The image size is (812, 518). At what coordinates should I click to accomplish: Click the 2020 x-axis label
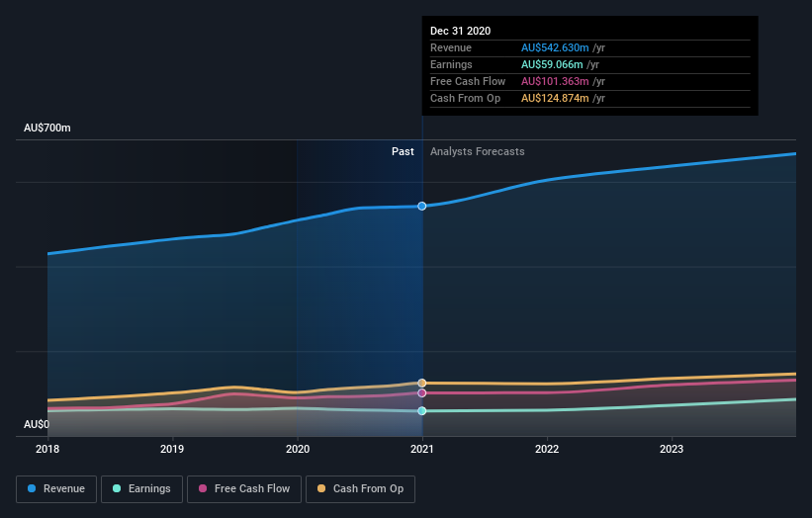298,449
